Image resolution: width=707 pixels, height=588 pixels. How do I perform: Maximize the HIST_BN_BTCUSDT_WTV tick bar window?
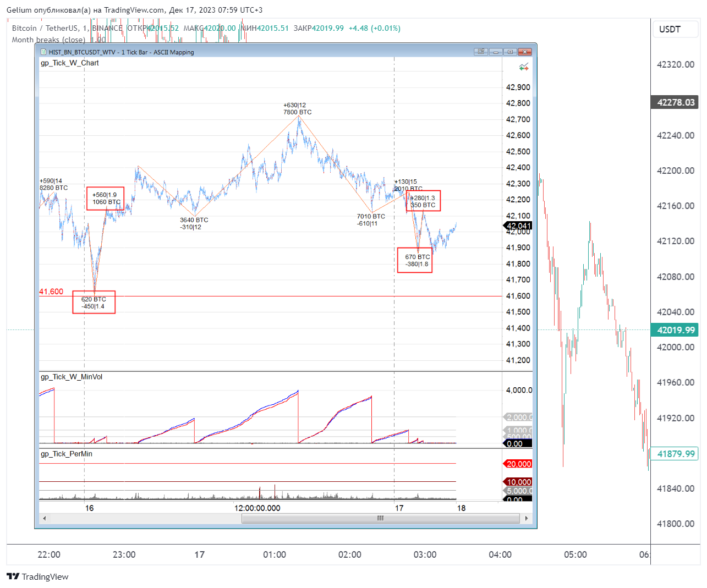tap(511, 52)
